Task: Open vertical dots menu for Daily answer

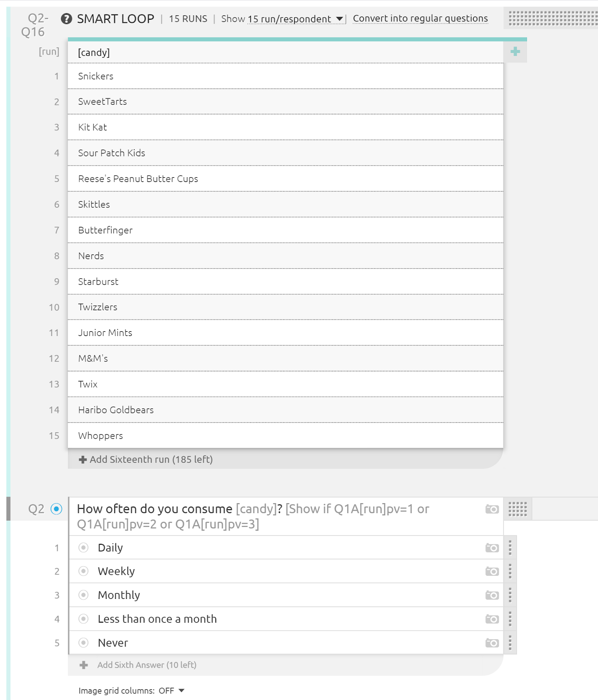Action: 510,548
